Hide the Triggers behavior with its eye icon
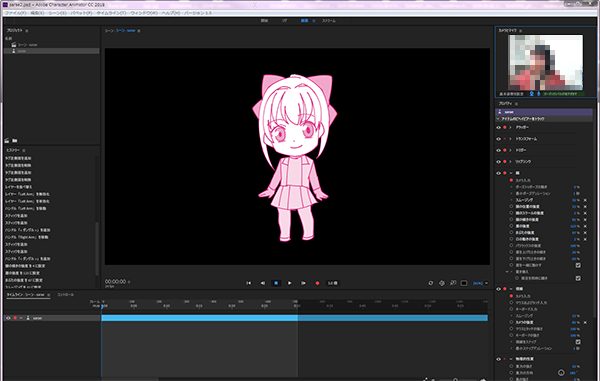The image size is (600, 381). coord(498,150)
